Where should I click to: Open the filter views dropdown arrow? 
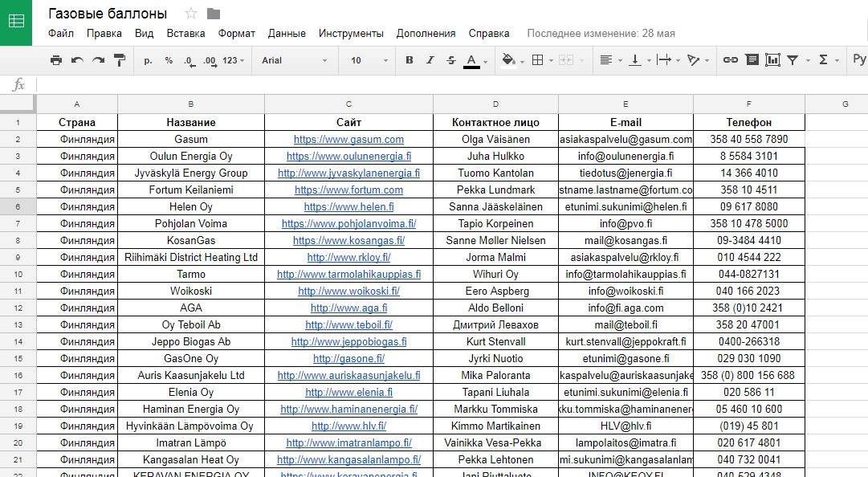(808, 61)
